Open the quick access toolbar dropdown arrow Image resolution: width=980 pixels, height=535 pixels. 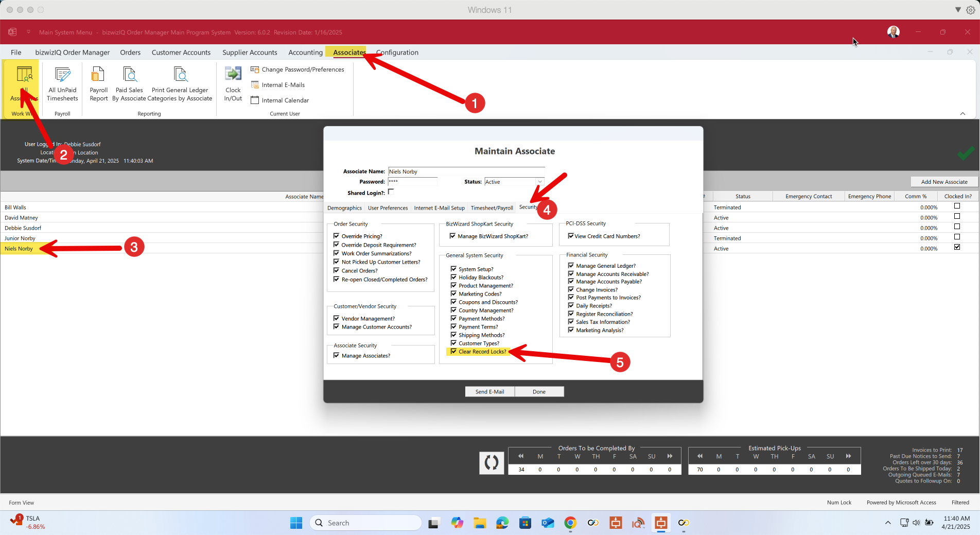tap(28, 32)
